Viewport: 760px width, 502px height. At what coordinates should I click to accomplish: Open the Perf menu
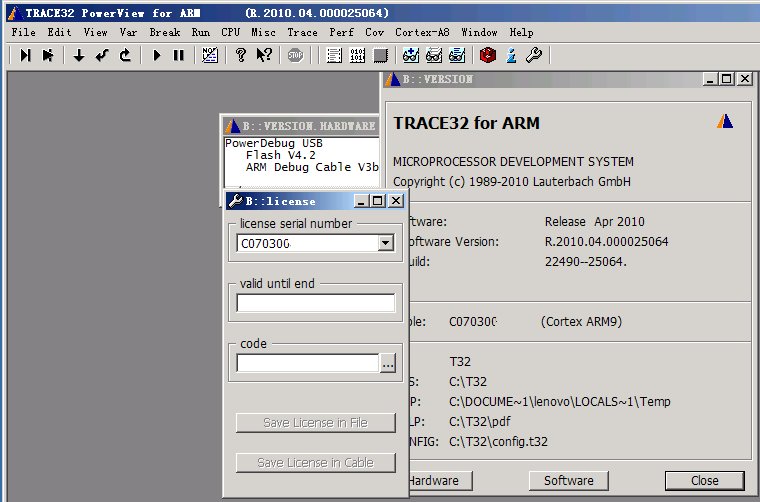pyautogui.click(x=341, y=32)
